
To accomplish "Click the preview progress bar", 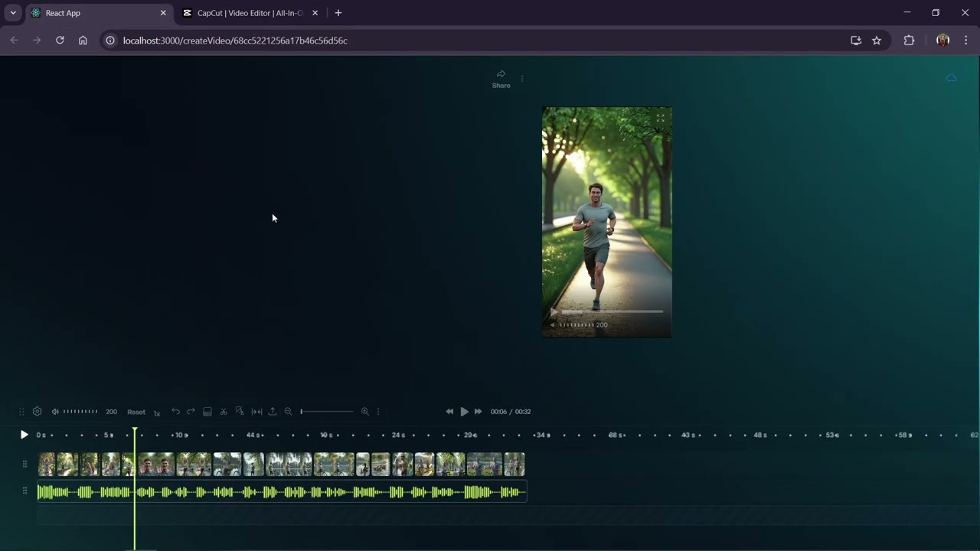I will (x=612, y=311).
